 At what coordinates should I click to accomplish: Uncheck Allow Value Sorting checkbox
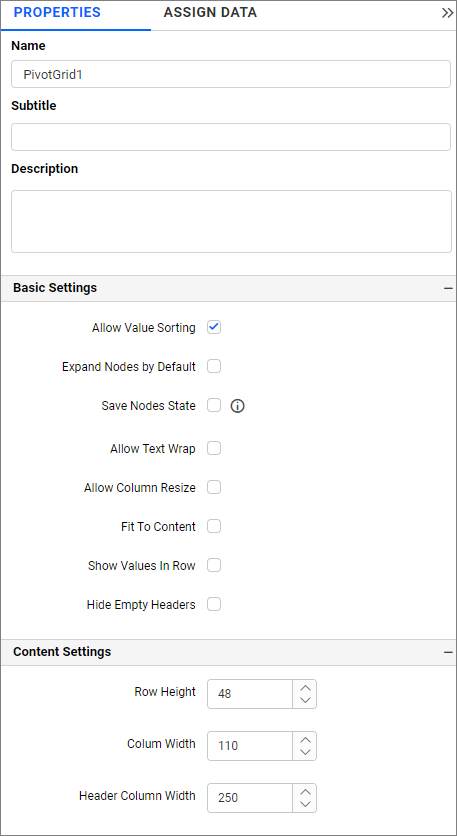click(214, 327)
